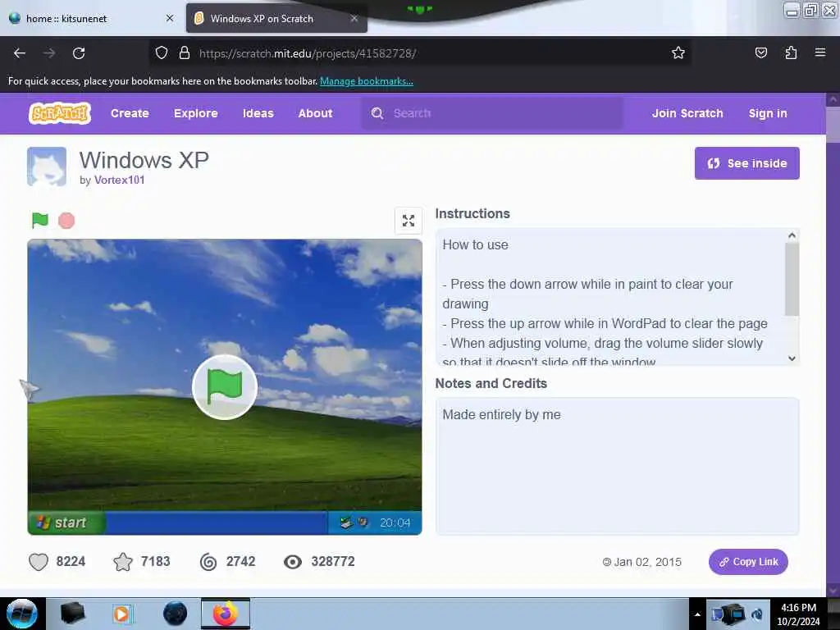Click Sign in
Image resolution: width=840 pixels, height=630 pixels.
pos(768,113)
